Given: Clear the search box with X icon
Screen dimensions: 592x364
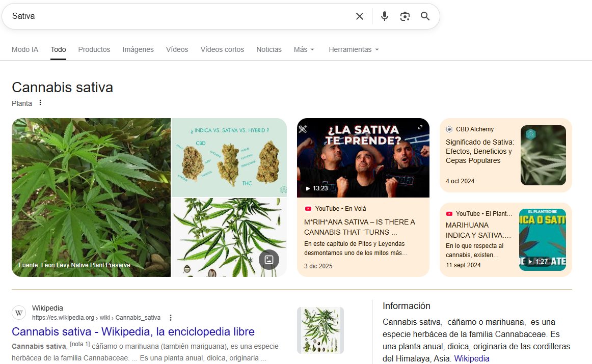Looking at the screenshot, I should pos(360,16).
